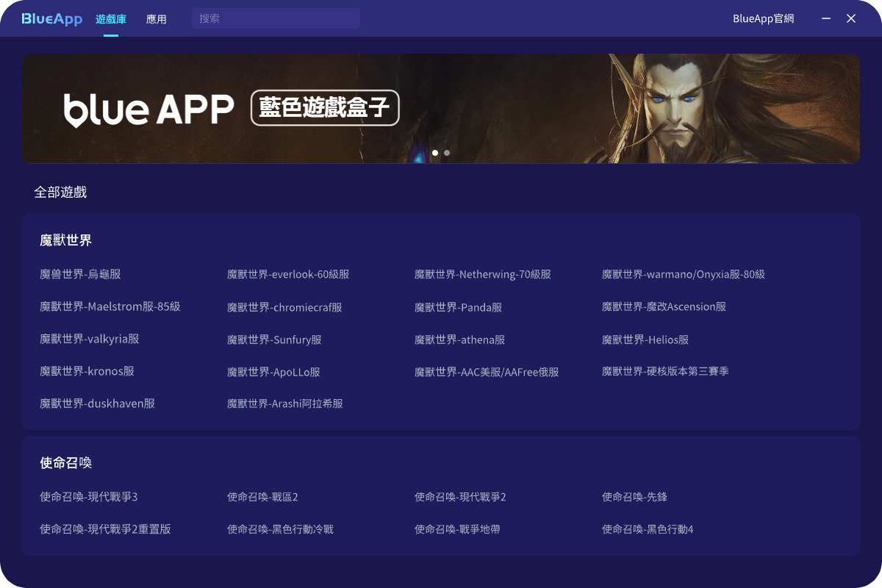Open 魔獸世界-chromiecraf服
This screenshot has width=882, height=588.
pyautogui.click(x=284, y=307)
